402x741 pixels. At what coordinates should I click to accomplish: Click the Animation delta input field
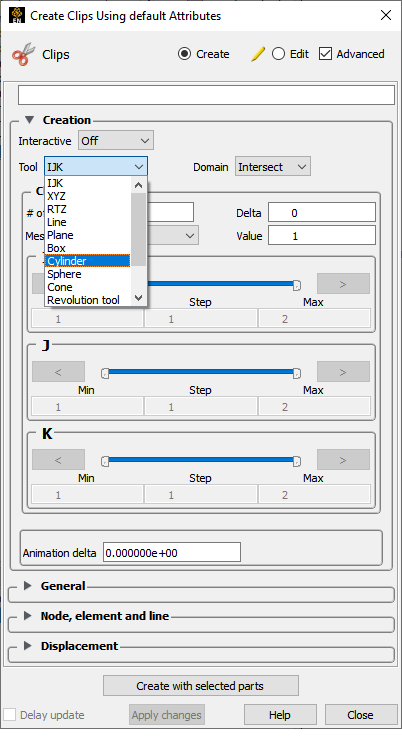(172, 552)
